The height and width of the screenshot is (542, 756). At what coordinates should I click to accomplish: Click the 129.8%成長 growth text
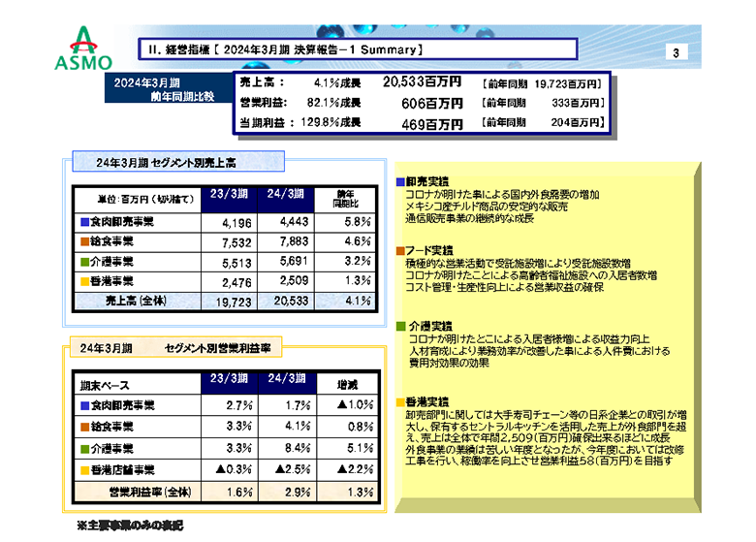331,122
